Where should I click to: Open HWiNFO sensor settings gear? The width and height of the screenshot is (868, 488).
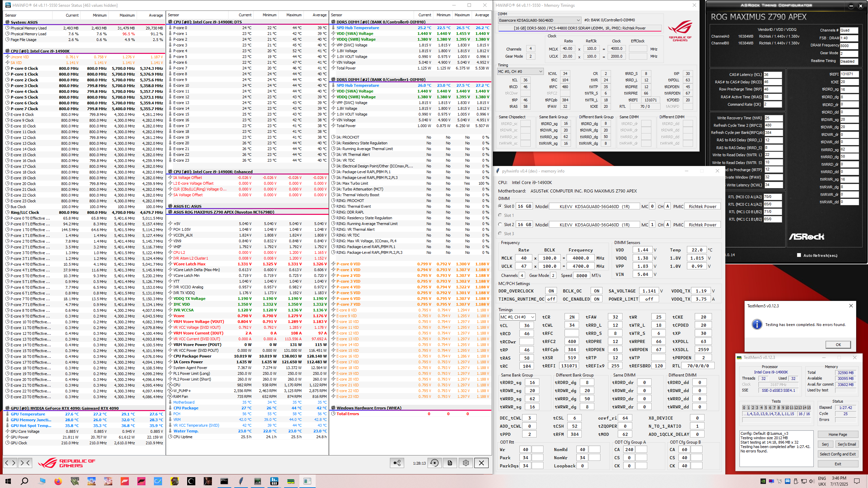coord(466,463)
